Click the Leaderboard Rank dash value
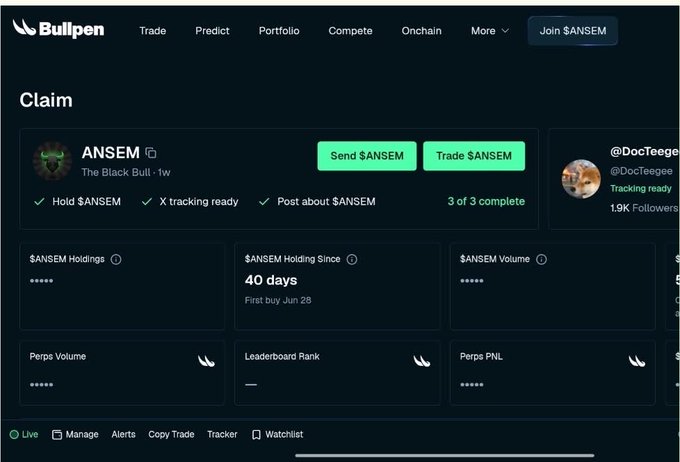680x462 pixels. tap(251, 384)
